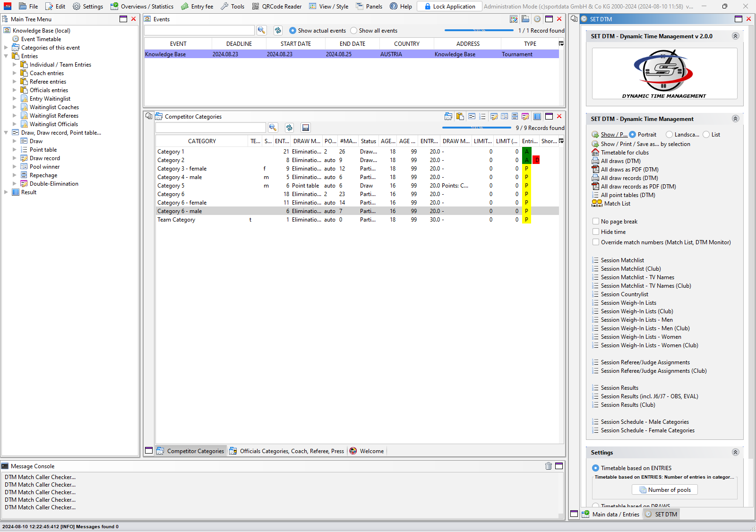
Task: Select the Show all events radio button
Action: click(x=353, y=31)
